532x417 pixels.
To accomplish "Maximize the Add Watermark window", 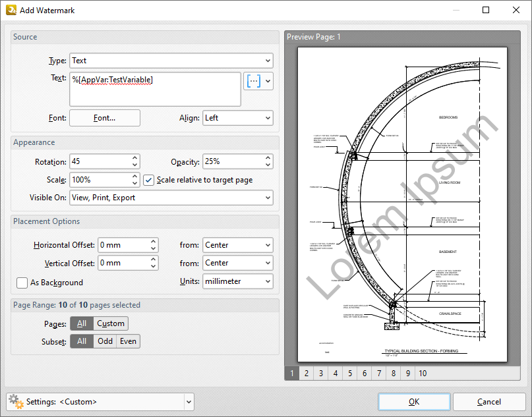I will (x=486, y=10).
